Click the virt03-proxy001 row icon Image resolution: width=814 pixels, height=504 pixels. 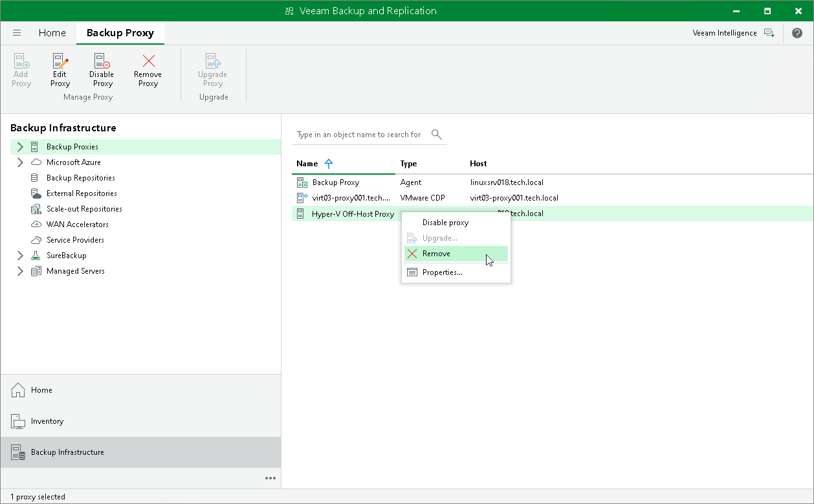click(302, 198)
